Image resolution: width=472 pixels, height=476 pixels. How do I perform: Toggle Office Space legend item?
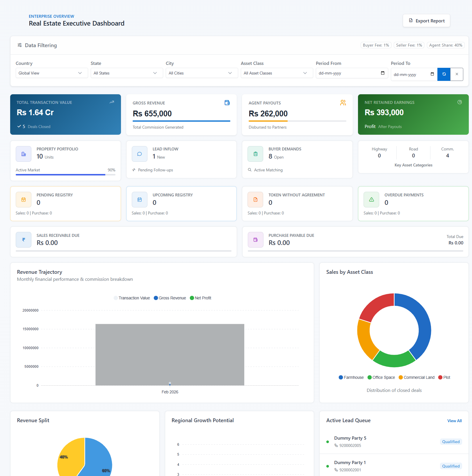[381, 377]
